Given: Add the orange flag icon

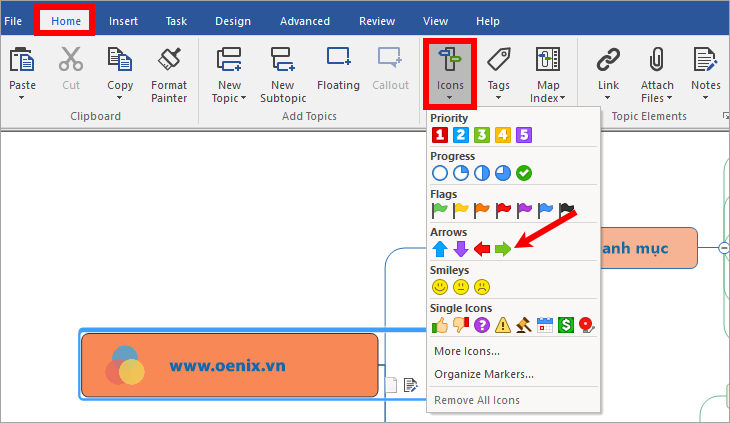Looking at the screenshot, I should (481, 211).
